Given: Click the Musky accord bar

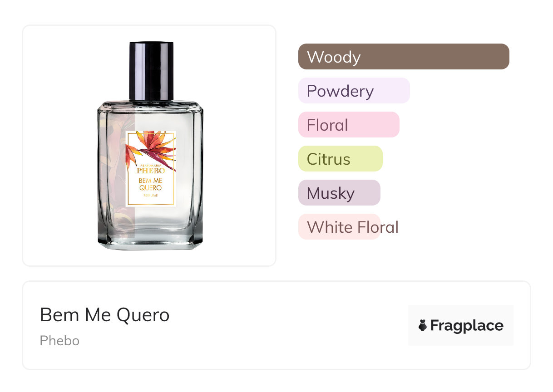Looking at the screenshot, I should click(339, 193).
